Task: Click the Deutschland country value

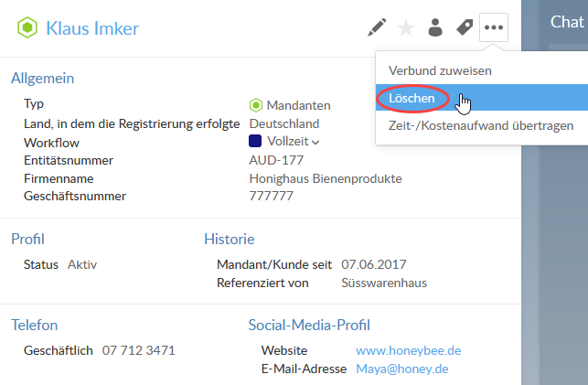Action: point(284,123)
